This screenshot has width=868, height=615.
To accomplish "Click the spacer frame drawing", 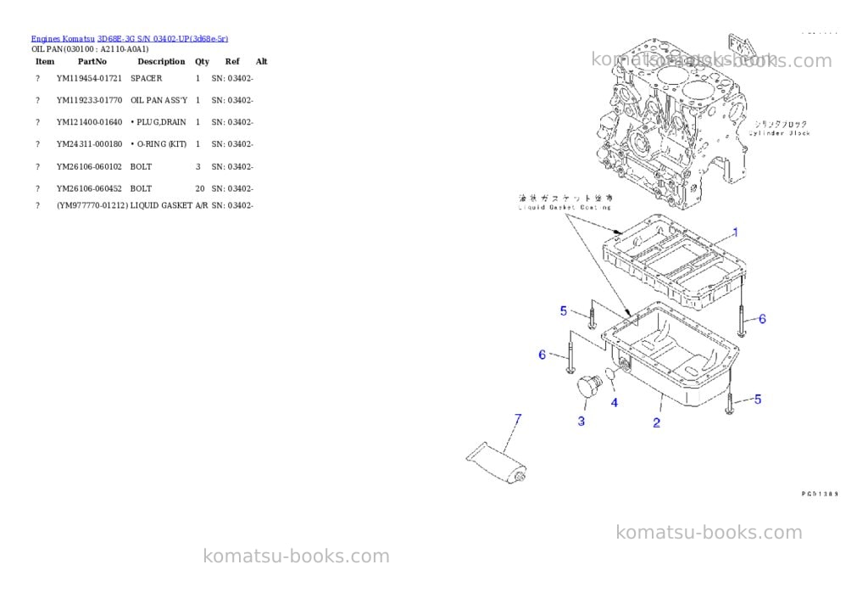I will pos(676,260).
